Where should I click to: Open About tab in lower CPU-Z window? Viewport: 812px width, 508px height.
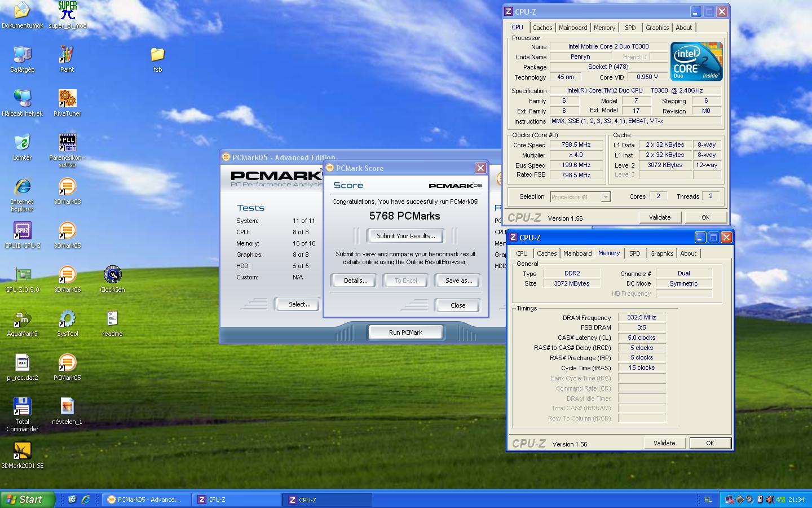coord(688,253)
